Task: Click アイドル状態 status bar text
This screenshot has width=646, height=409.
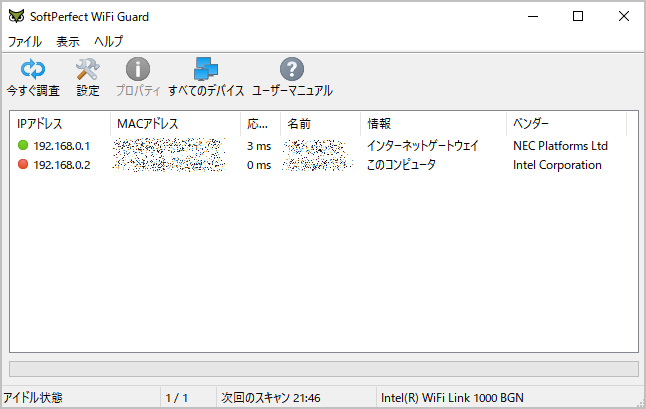Action: [33, 398]
